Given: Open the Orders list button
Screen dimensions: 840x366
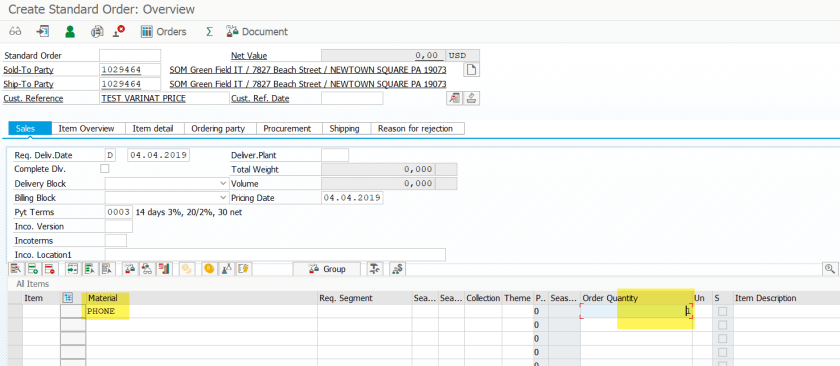Looking at the screenshot, I should coord(163,32).
